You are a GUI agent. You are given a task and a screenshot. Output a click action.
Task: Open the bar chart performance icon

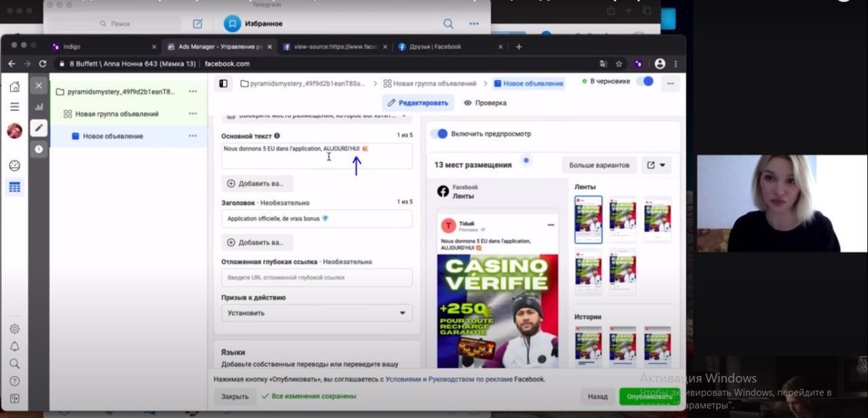[x=39, y=107]
